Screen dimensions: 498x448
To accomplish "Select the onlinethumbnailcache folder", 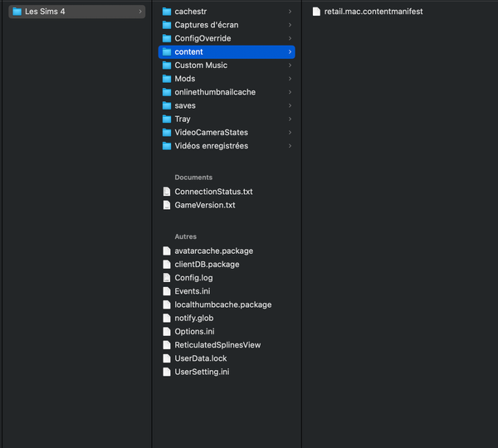I will [x=227, y=92].
